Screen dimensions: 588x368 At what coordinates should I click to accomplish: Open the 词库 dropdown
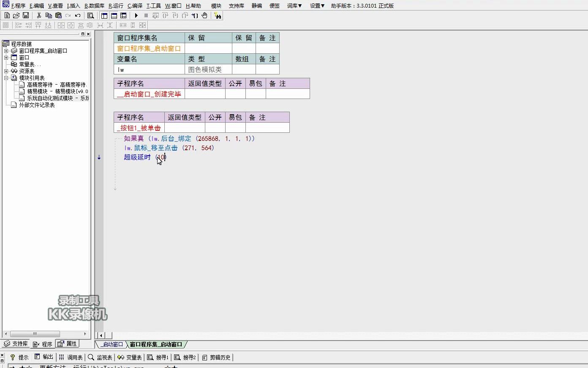coord(294,6)
